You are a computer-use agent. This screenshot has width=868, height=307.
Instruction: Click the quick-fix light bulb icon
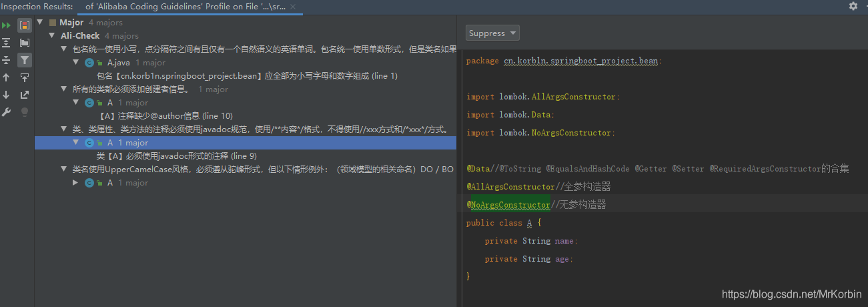coord(25,112)
